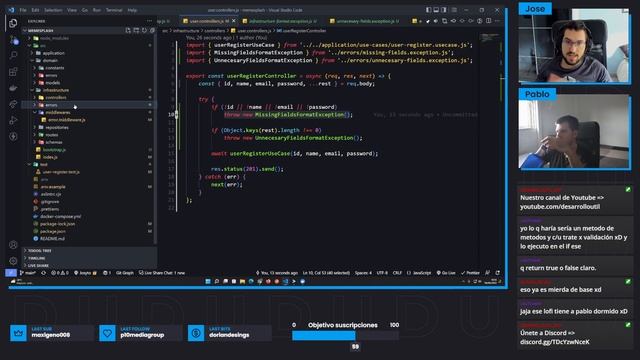
Task: Open editor more actions ellipsis
Action: (497, 21)
